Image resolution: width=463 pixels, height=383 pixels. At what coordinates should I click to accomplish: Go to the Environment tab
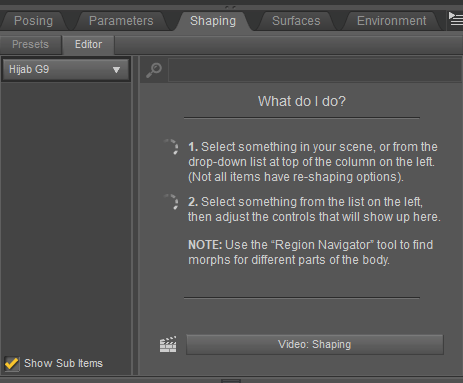pyautogui.click(x=391, y=21)
